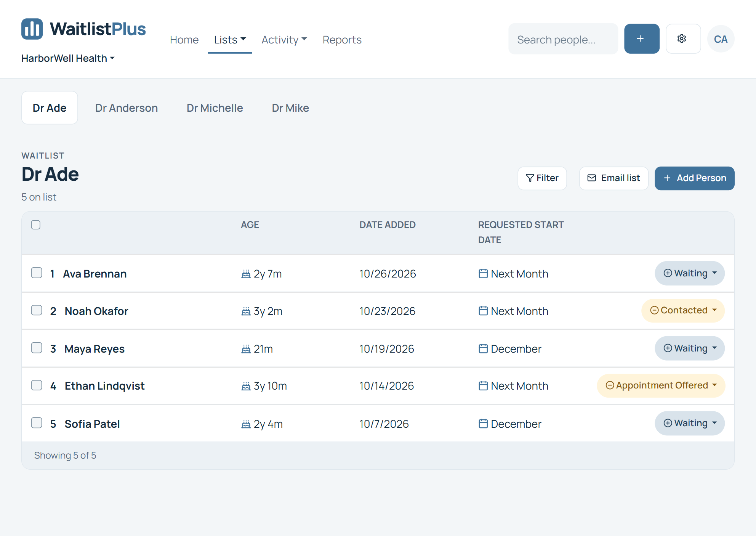Go to the Home page

pos(184,40)
